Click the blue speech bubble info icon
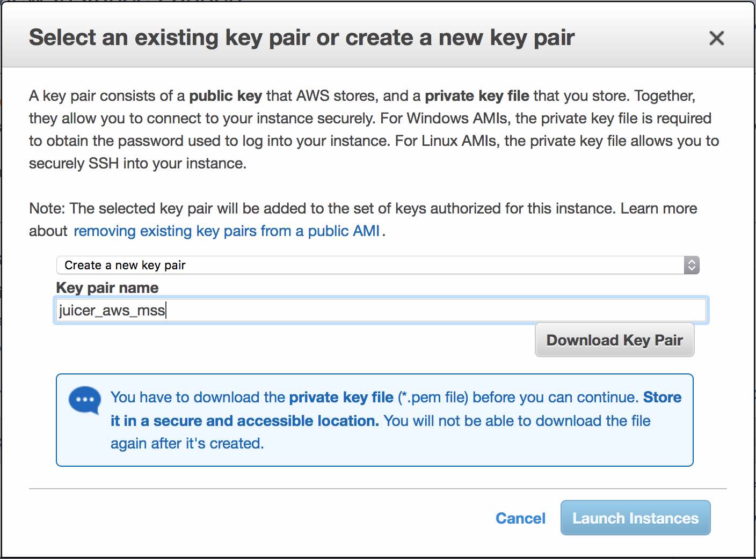This screenshot has width=756, height=559. tap(85, 400)
